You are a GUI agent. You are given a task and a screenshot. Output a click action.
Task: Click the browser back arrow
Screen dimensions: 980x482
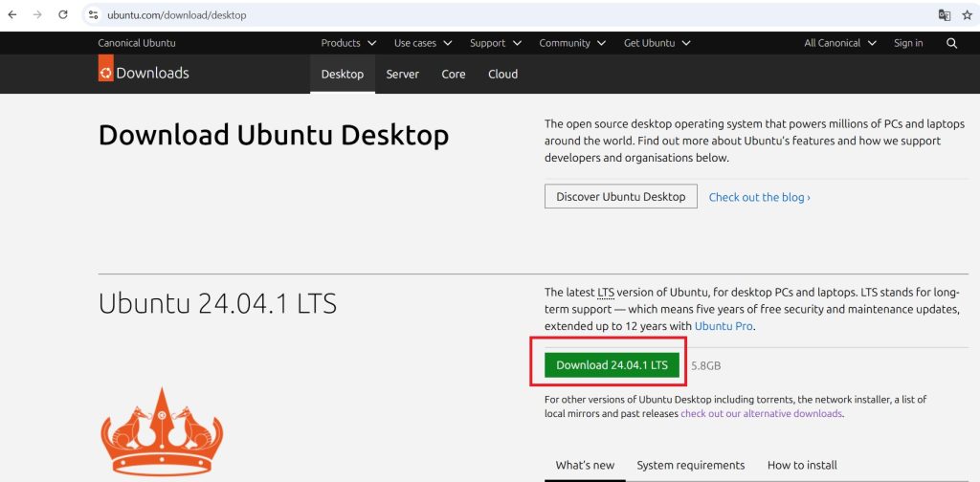click(x=12, y=15)
